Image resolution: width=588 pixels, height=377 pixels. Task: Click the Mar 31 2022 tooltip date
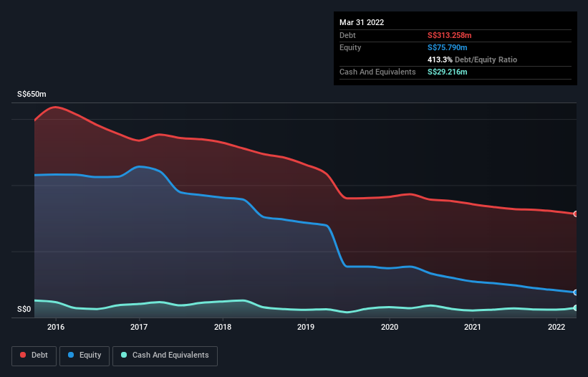tap(362, 22)
